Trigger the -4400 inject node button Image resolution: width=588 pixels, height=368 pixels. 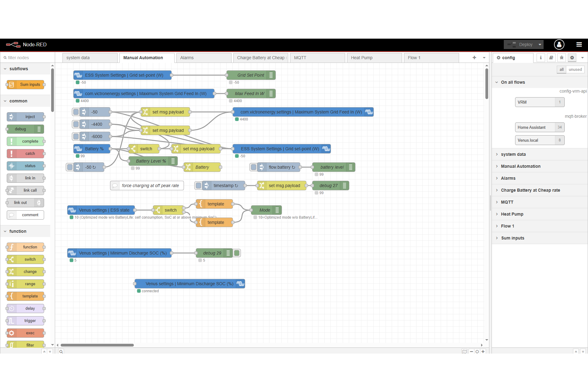(76, 124)
